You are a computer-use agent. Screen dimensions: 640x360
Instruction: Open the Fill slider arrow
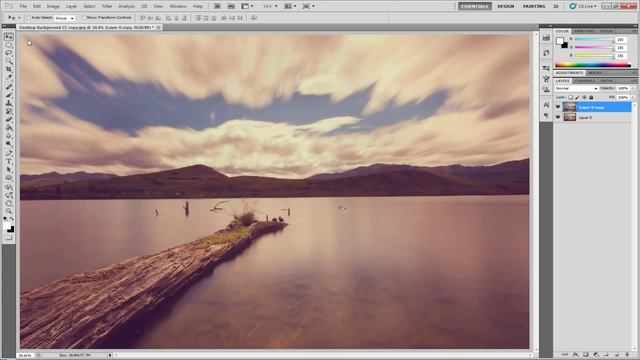tap(633, 98)
